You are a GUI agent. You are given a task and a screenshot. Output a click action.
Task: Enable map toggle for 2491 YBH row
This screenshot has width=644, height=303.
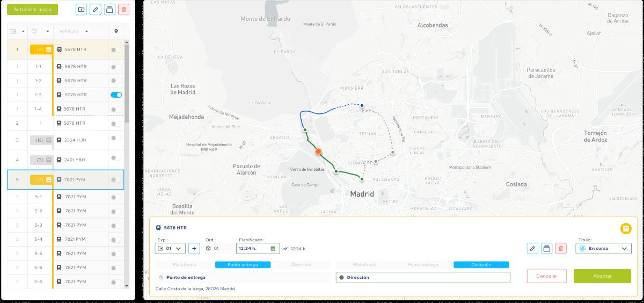point(116,158)
